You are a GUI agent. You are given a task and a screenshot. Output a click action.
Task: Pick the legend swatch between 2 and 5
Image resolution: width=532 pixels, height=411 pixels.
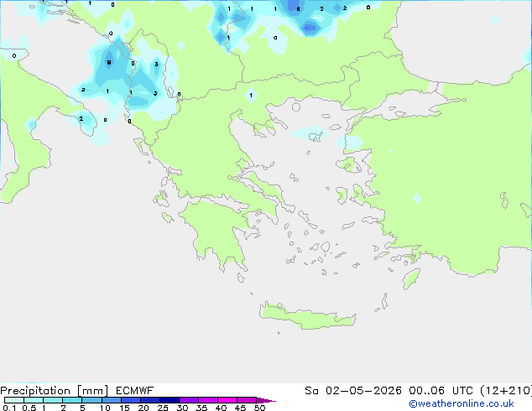(72, 400)
